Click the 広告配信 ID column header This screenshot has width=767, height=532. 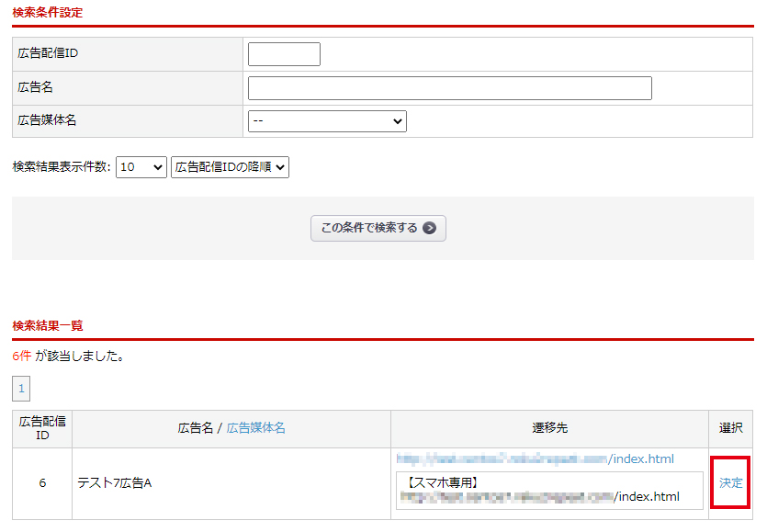[x=42, y=428]
